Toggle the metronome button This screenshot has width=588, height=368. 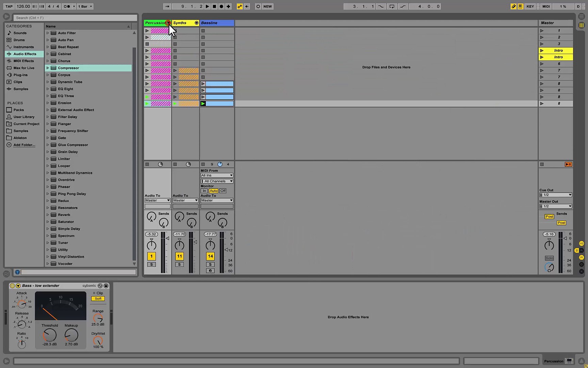[x=67, y=6]
